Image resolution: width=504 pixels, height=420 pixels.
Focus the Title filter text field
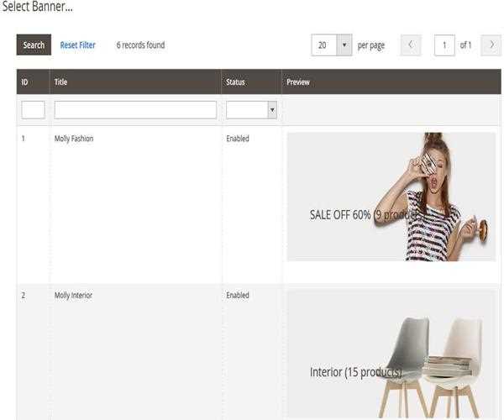[135, 110]
